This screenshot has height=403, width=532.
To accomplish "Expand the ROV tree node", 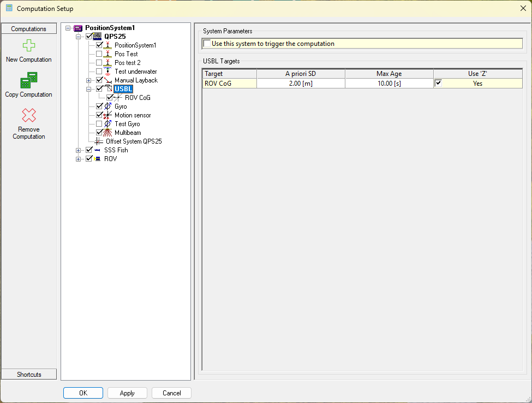I will pos(79,159).
